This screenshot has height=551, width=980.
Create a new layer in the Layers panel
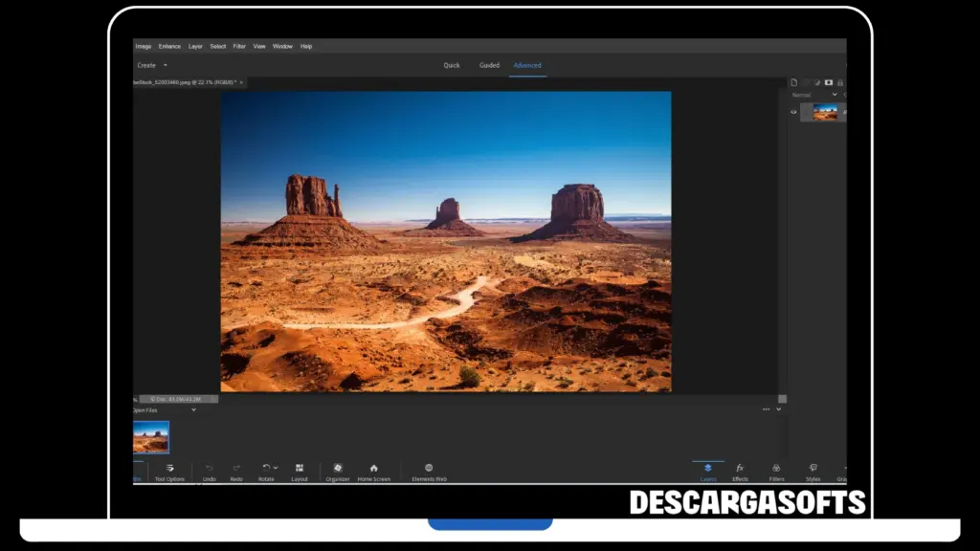pos(794,82)
